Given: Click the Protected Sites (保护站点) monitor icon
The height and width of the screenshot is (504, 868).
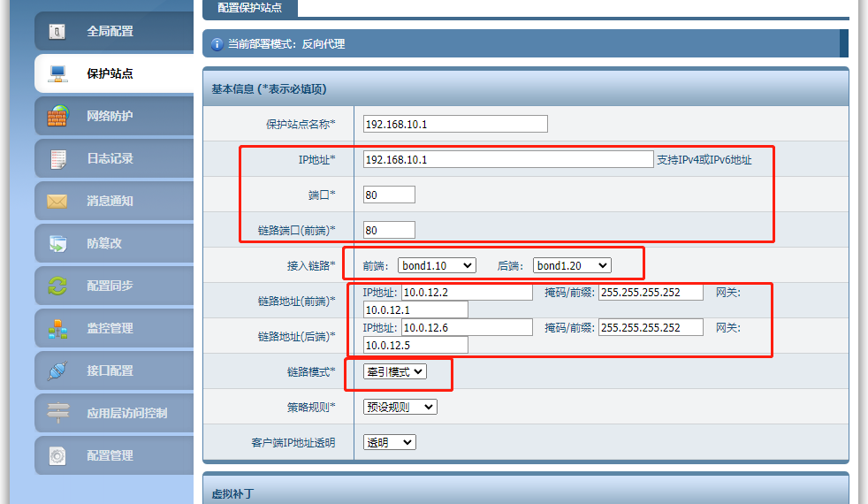Looking at the screenshot, I should click(x=57, y=73).
